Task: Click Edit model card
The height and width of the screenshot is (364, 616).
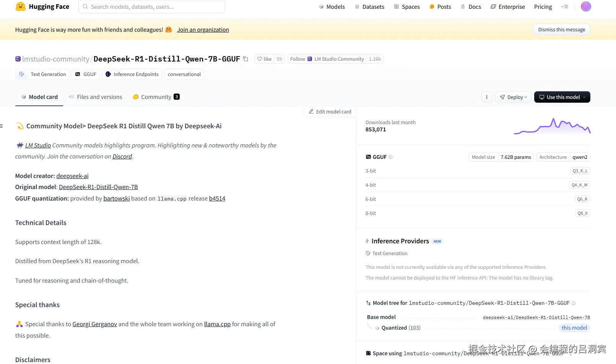Action: (330, 112)
